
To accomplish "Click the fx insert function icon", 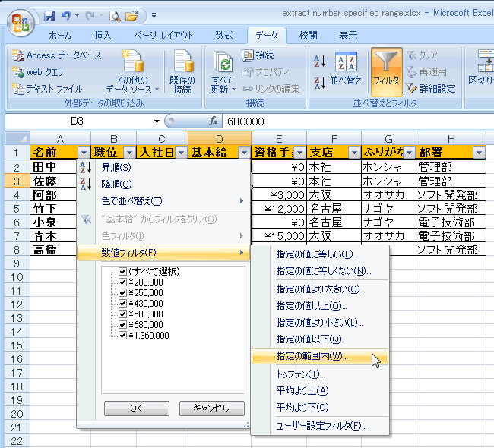I will (214, 121).
